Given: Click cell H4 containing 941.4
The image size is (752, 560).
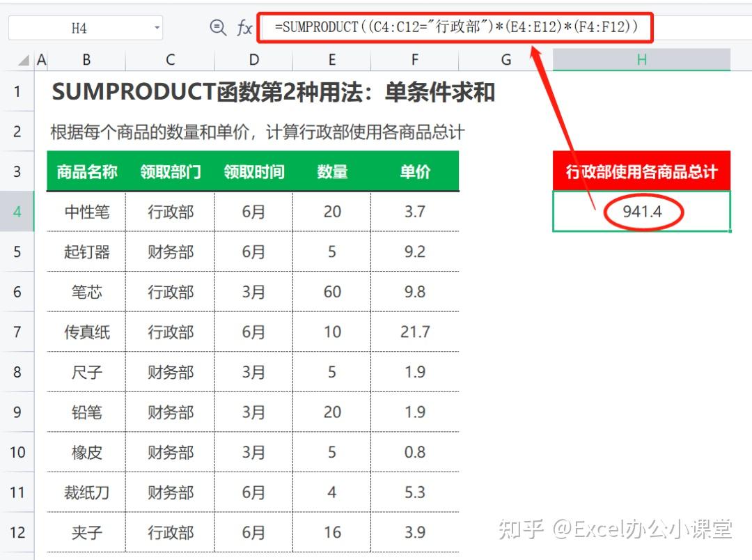Looking at the screenshot, I should pos(641,211).
